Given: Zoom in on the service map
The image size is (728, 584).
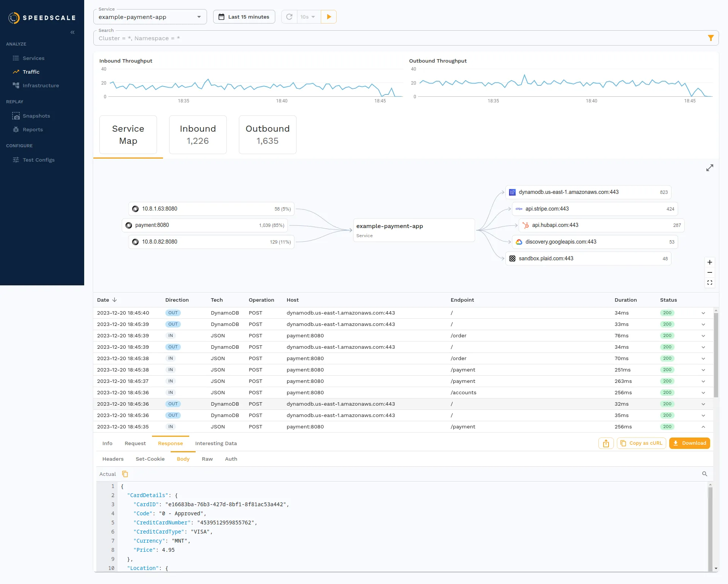Looking at the screenshot, I should [710, 262].
